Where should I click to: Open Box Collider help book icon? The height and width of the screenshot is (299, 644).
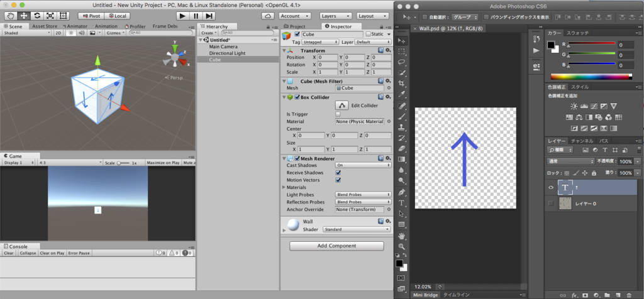(x=380, y=97)
